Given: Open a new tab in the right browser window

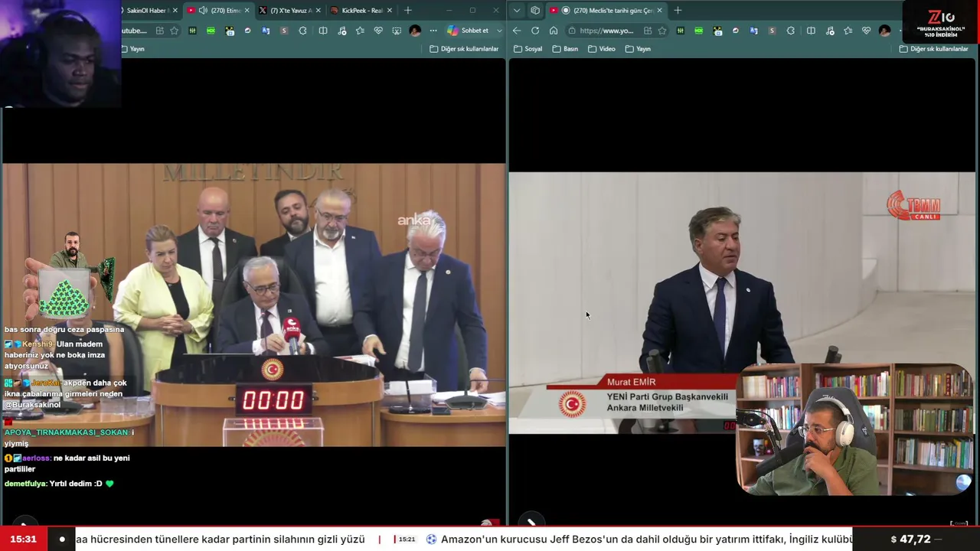Looking at the screenshot, I should point(678,11).
